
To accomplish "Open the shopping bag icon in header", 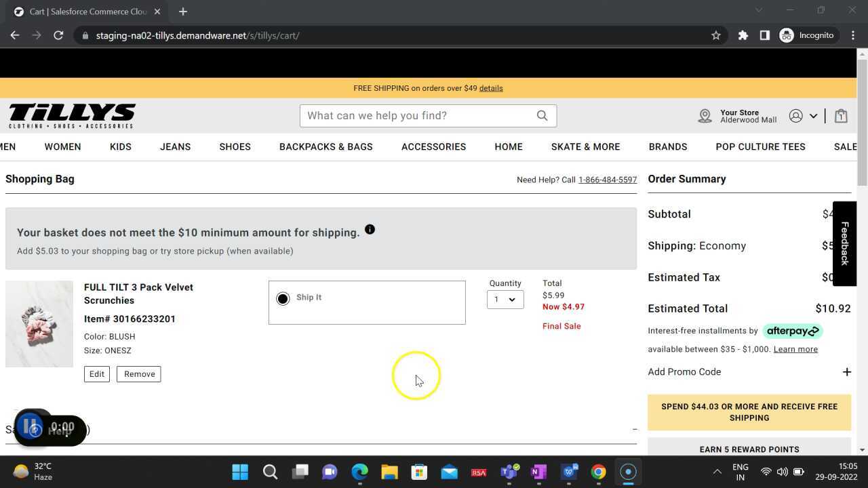I will 841,116.
